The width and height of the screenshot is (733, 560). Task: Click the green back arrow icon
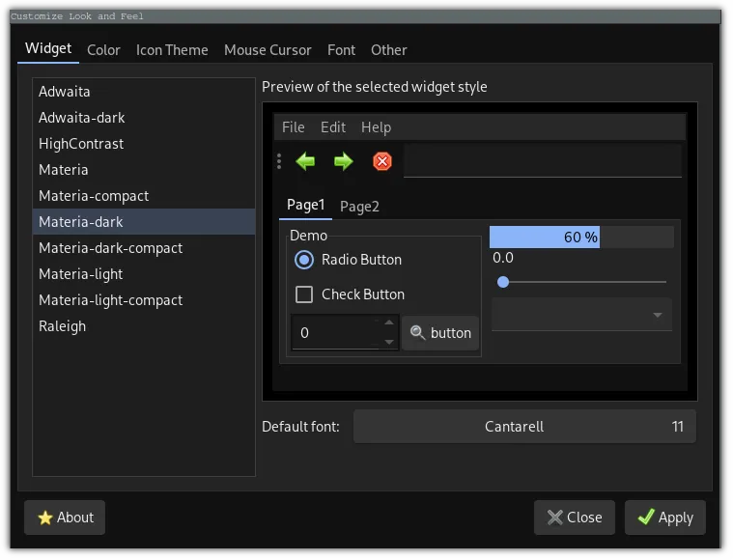coord(305,161)
